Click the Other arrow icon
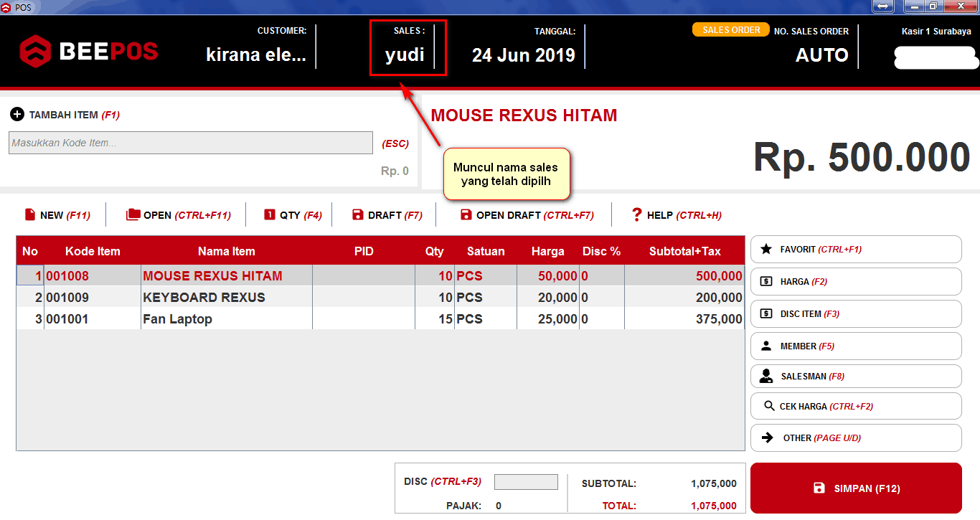The image size is (980, 520). tap(768, 438)
